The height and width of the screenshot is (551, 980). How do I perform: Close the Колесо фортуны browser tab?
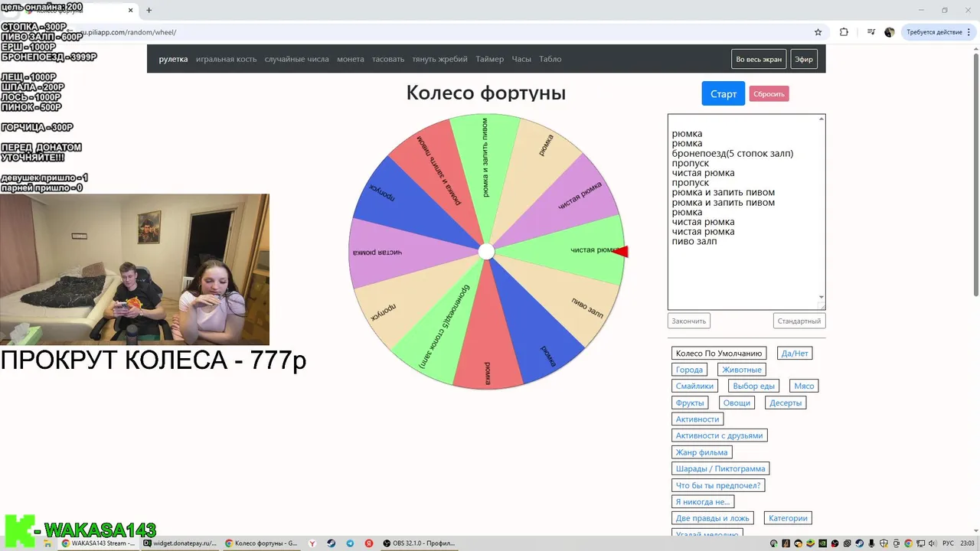point(131,11)
